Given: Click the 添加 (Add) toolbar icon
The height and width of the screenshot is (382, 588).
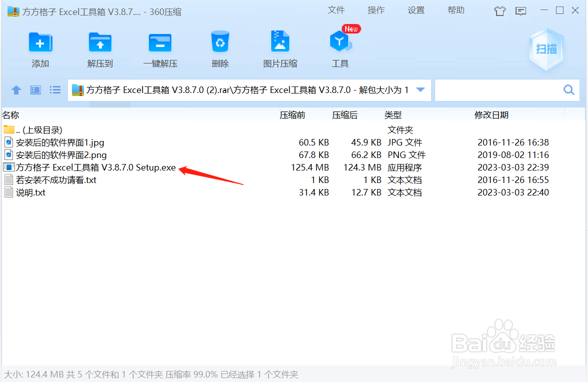Looking at the screenshot, I should 40,42.
